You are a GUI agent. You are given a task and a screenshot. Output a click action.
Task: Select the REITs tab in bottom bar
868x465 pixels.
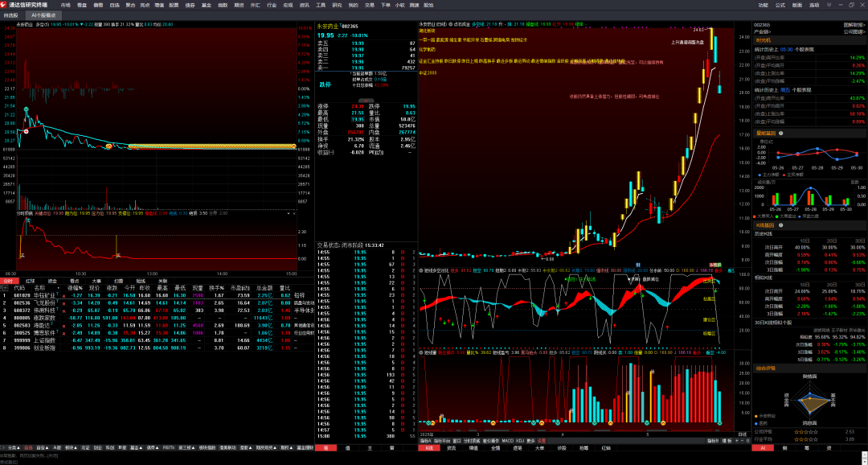click(x=169, y=446)
